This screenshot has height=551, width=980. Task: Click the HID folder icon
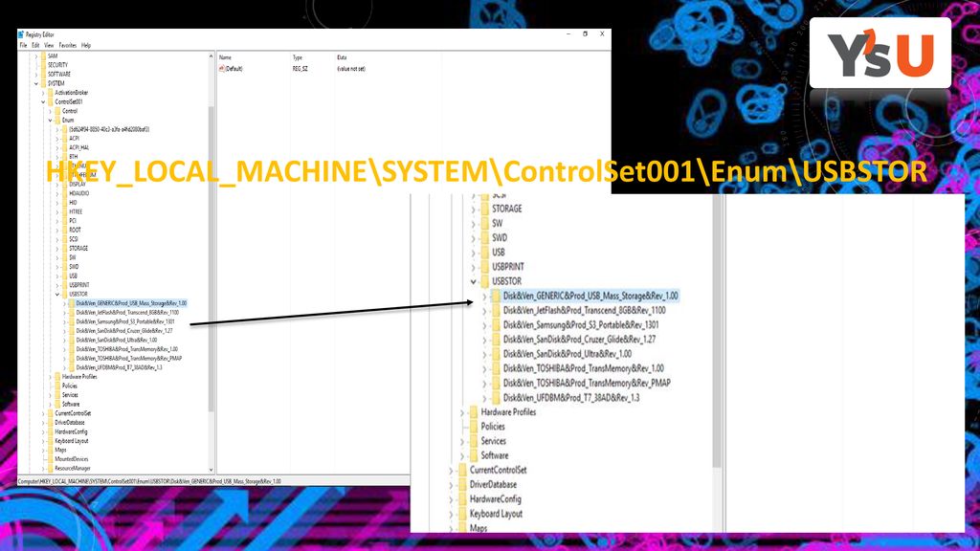pyautogui.click(x=64, y=203)
